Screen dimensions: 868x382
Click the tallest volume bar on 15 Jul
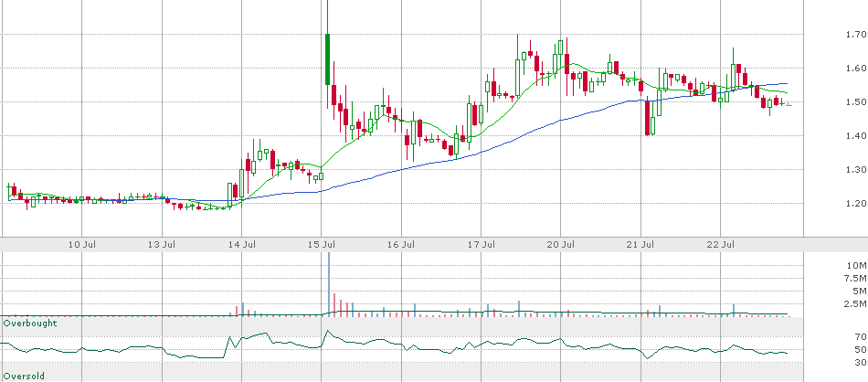[x=329, y=284]
